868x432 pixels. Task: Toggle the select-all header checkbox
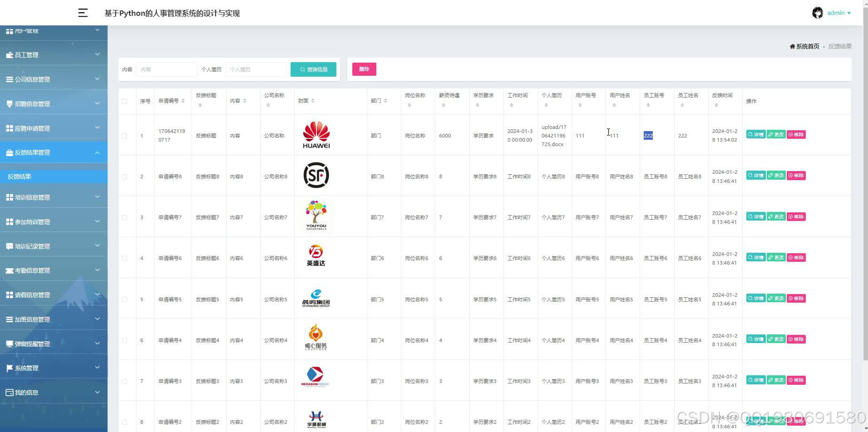[125, 101]
